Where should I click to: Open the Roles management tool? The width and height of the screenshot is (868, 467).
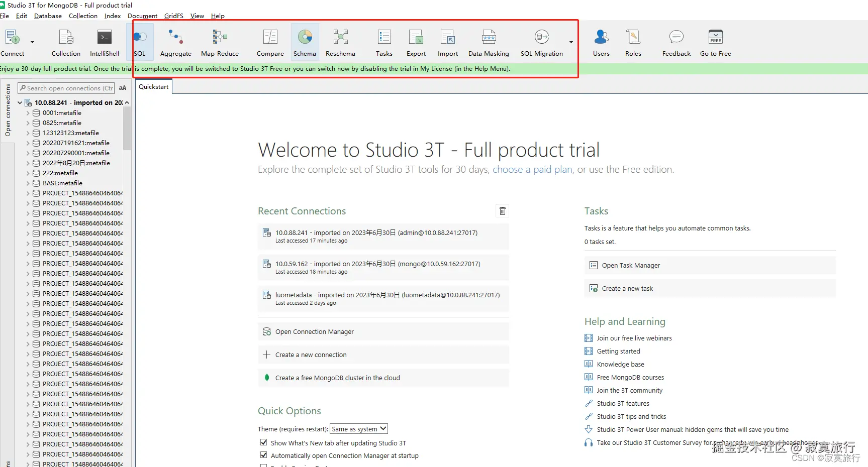pos(633,42)
